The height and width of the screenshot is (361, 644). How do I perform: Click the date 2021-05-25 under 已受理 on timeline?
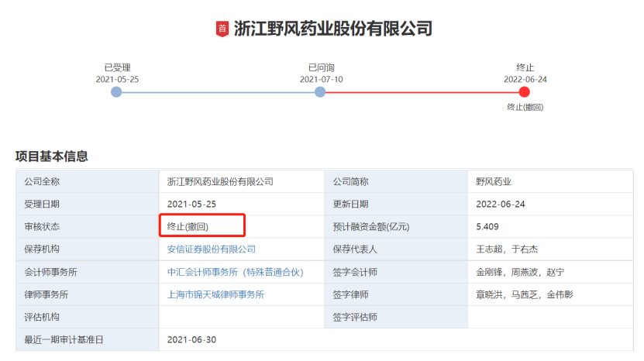pyautogui.click(x=117, y=79)
